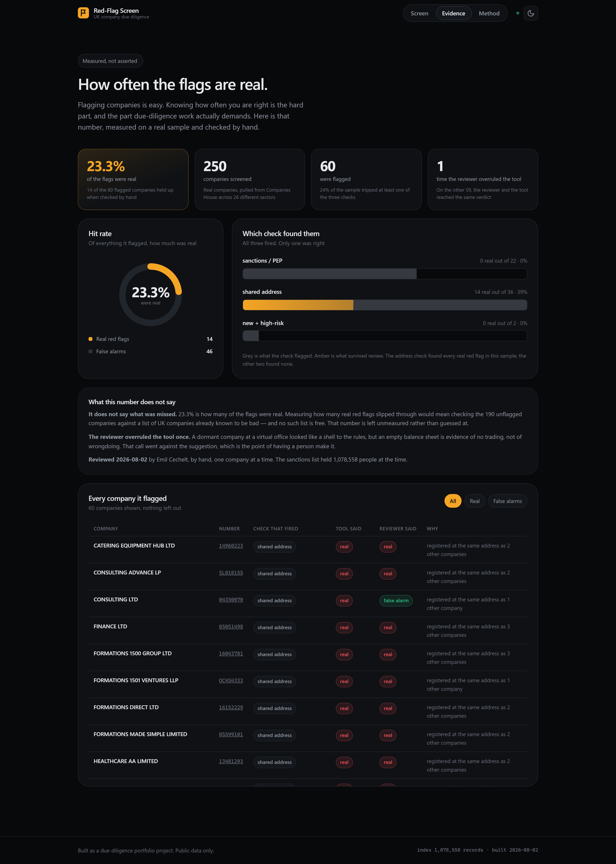The width and height of the screenshot is (616, 864).
Task: Filter table by False alarms button
Action: click(x=507, y=501)
